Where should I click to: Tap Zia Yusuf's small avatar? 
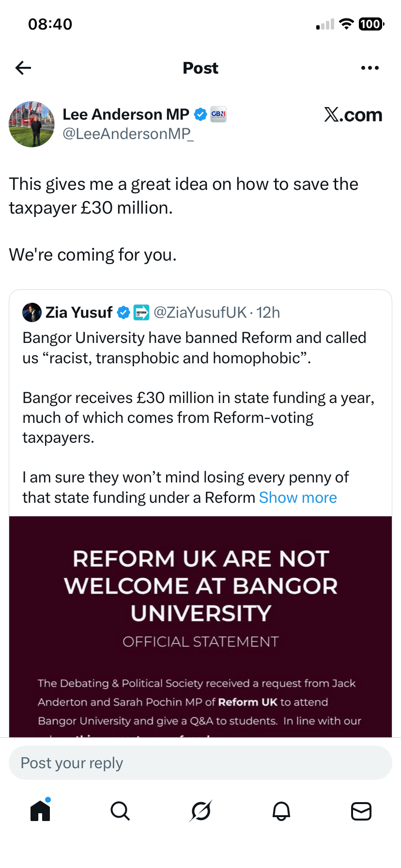click(32, 312)
